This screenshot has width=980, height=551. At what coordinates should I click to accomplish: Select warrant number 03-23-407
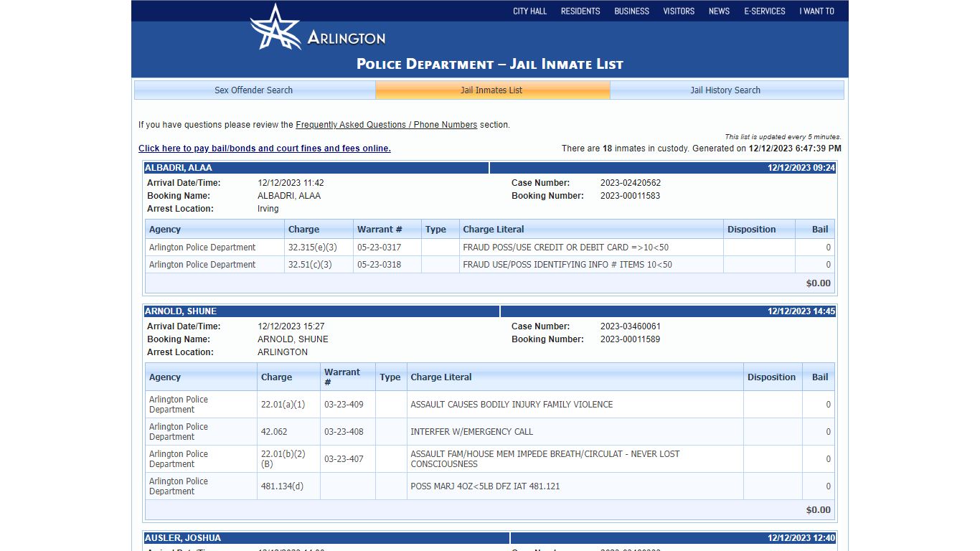tap(344, 459)
